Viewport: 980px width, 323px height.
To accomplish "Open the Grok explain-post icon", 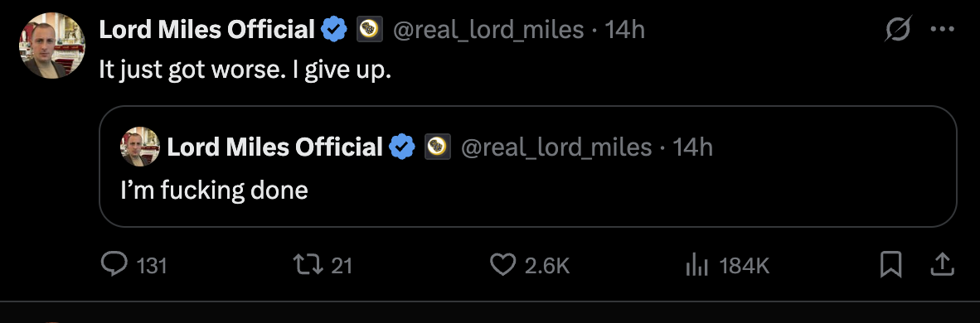I will point(897,29).
